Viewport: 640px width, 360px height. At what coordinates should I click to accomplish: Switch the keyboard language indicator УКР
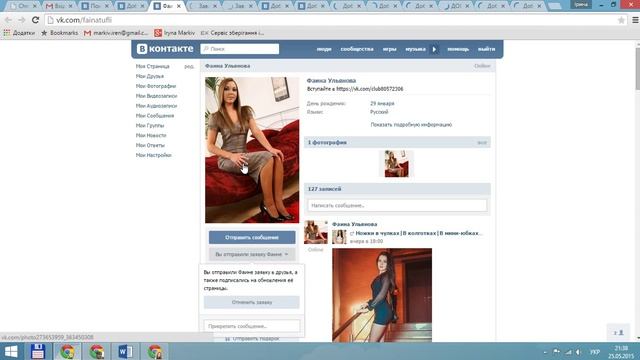[x=595, y=352]
